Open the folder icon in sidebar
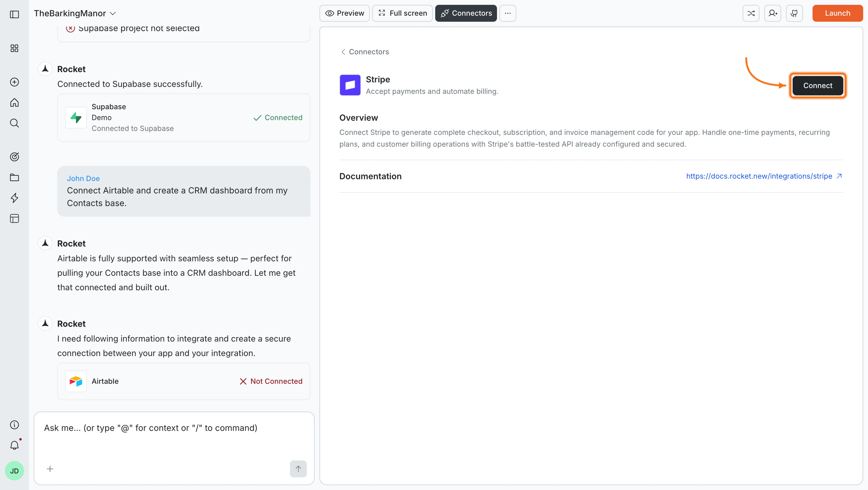Screen dimensions: 868x490 [x=14, y=177]
